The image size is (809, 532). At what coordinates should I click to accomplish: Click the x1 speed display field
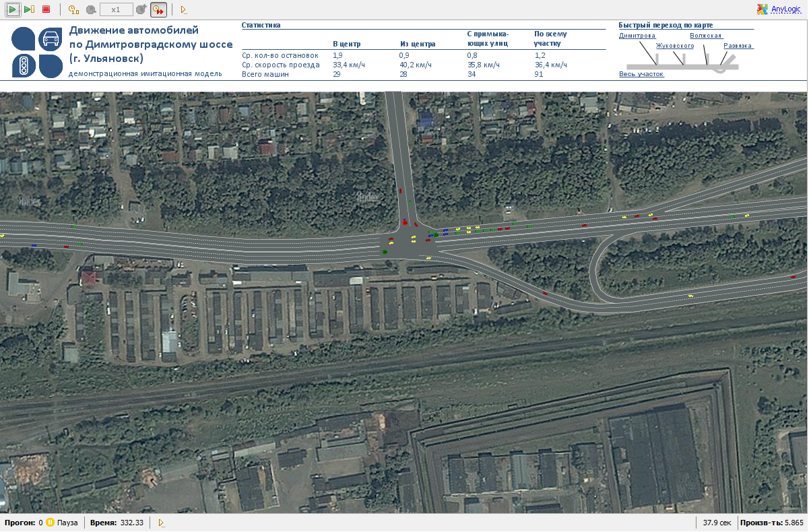point(116,9)
